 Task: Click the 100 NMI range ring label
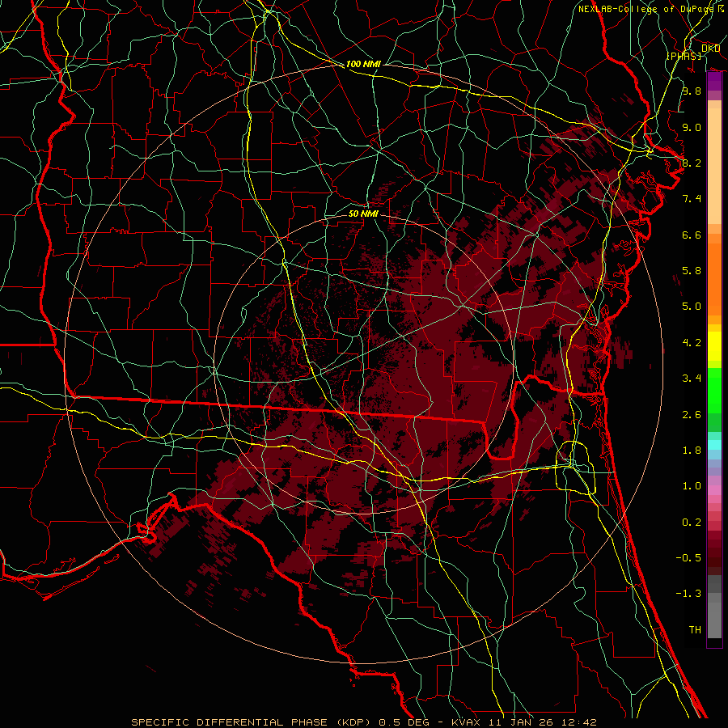(x=363, y=64)
